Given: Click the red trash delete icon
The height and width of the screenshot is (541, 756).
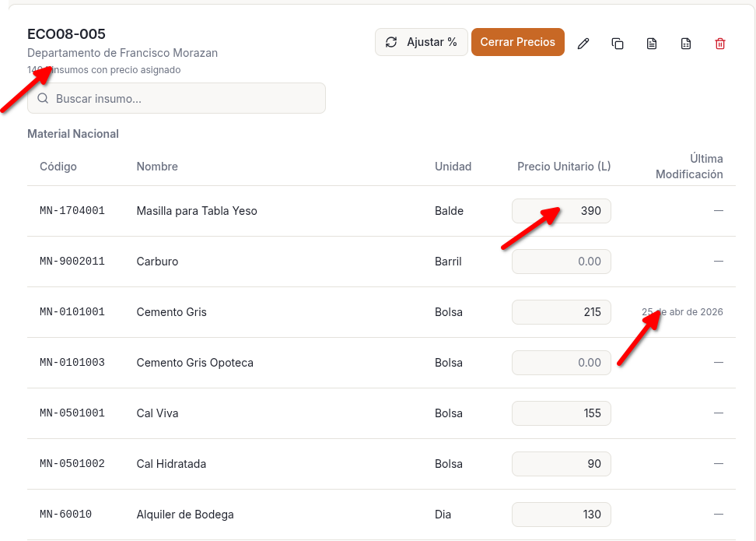Looking at the screenshot, I should pos(720,44).
